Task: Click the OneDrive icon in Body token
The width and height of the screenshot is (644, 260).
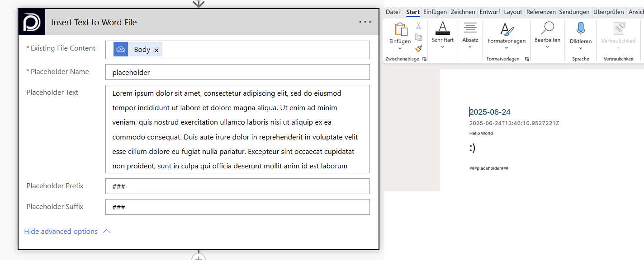Action: click(x=121, y=50)
